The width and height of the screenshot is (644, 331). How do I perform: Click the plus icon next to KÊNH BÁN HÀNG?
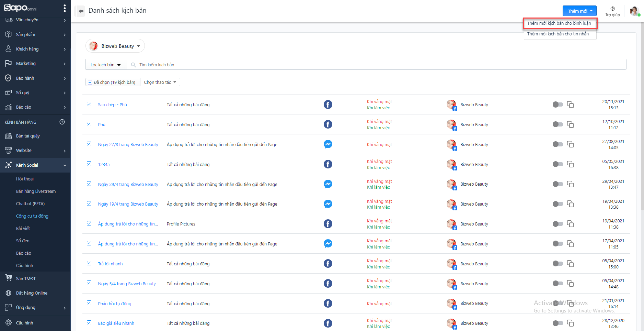point(62,122)
